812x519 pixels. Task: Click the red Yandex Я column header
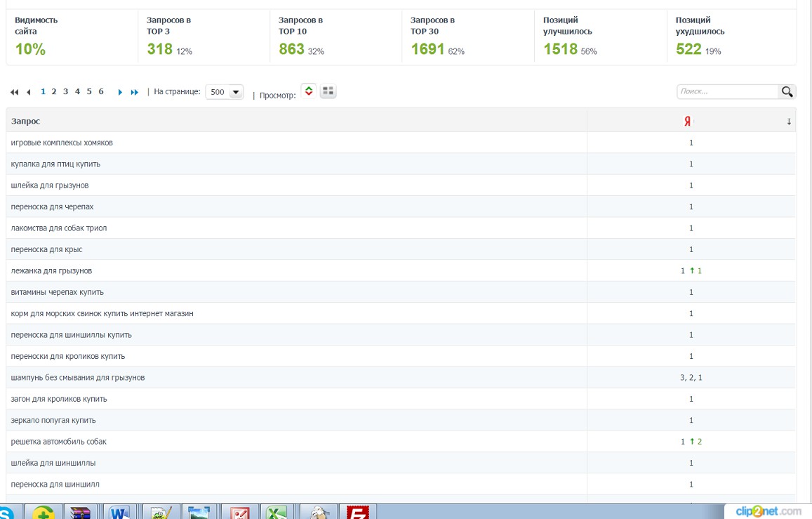tap(687, 121)
